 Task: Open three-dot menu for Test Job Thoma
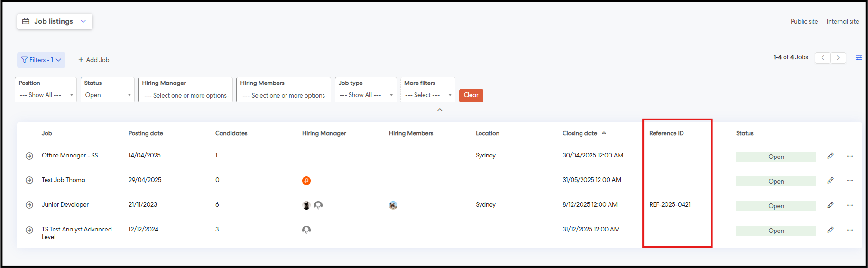[850, 181]
